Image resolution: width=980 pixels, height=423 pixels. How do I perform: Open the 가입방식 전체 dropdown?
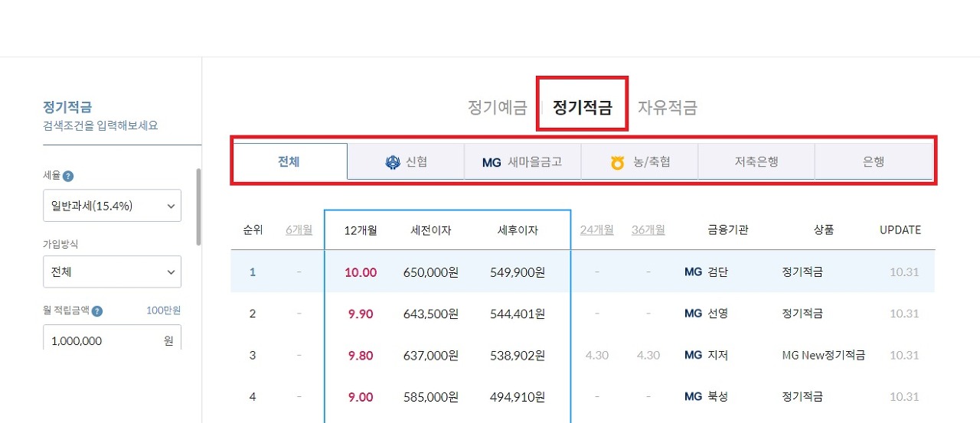pyautogui.click(x=113, y=272)
